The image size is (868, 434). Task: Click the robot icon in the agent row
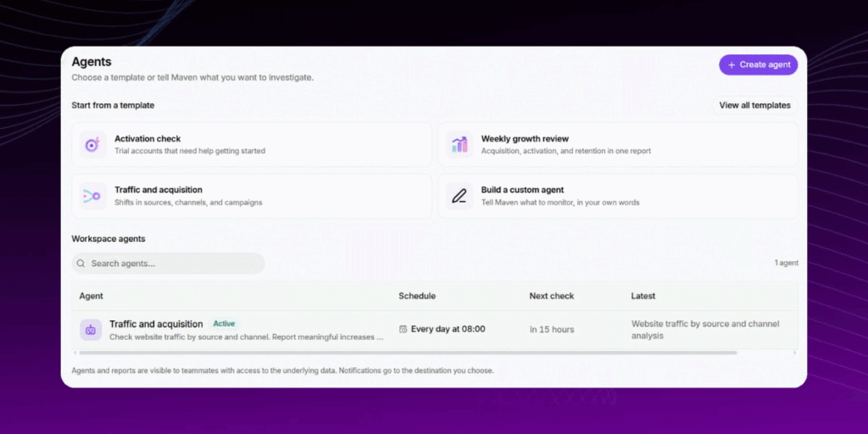[x=91, y=330]
